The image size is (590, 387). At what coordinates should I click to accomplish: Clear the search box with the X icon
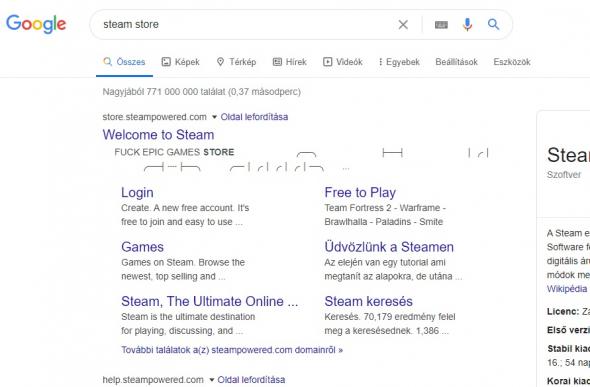click(x=403, y=24)
